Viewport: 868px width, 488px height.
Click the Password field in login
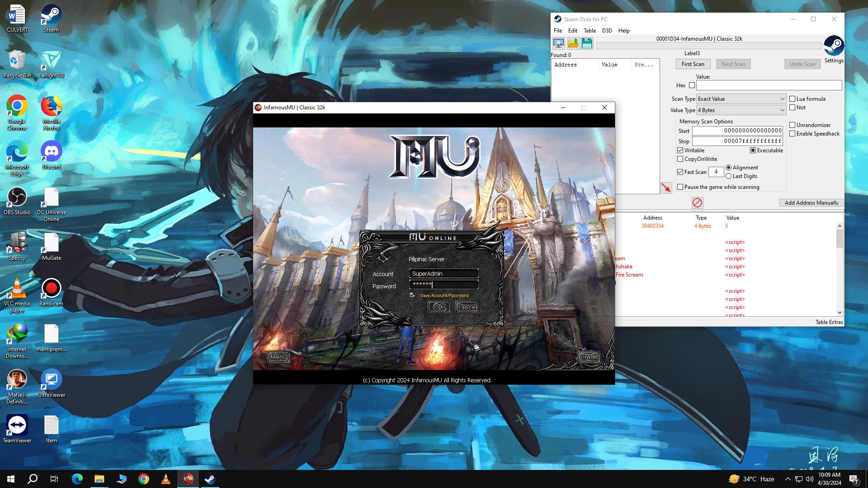(443, 284)
